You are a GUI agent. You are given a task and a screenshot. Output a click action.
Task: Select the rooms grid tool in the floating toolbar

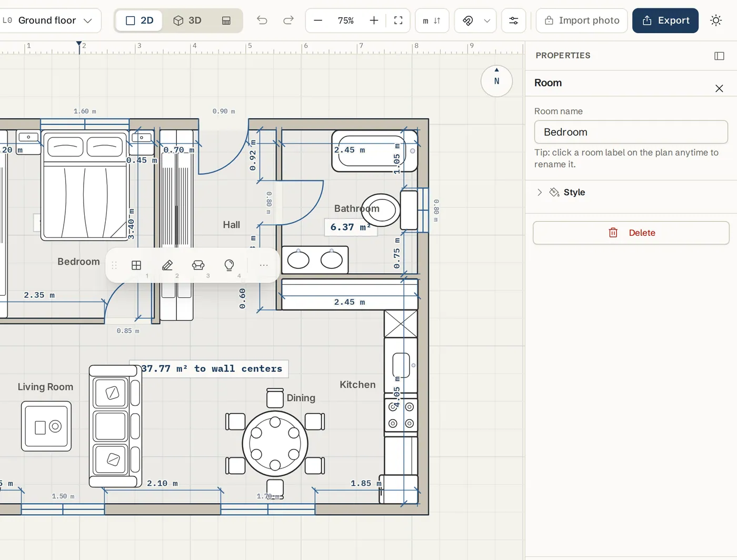click(136, 265)
